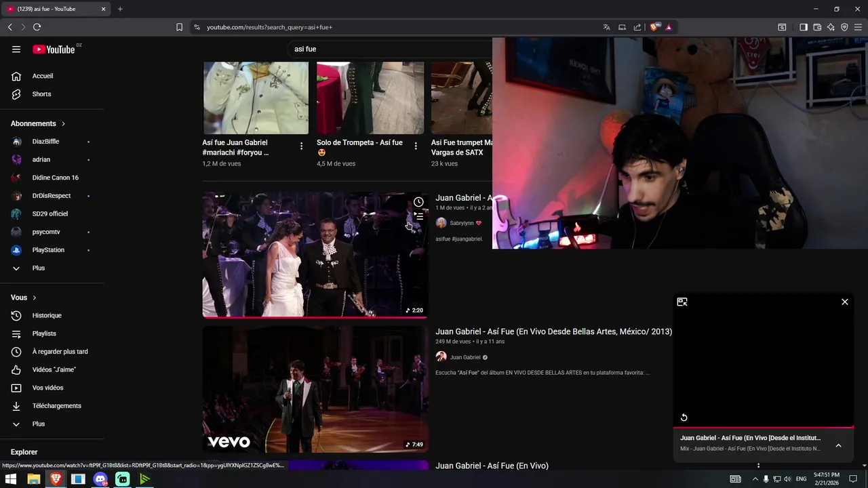Open DrDisRespect channel subscription
This screenshot has width=868, height=488.
click(52, 196)
